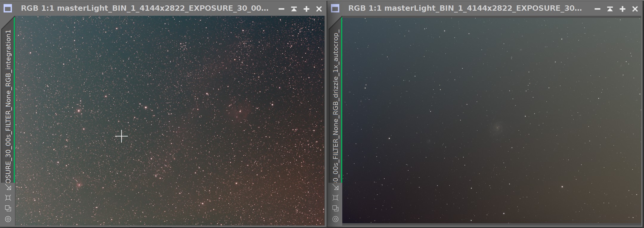Click the overlapping-squares duplicate icon in the integration1 window
The height and width of the screenshot is (228, 644).
[8, 208]
